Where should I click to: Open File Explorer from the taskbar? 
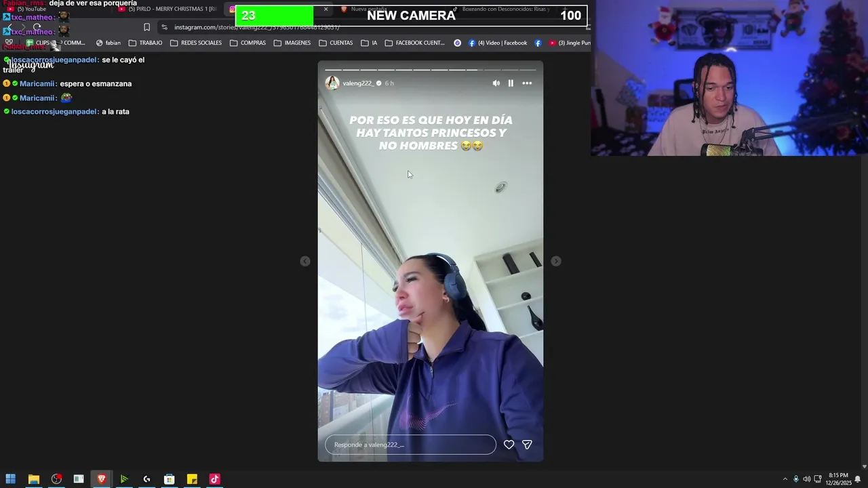tap(33, 479)
